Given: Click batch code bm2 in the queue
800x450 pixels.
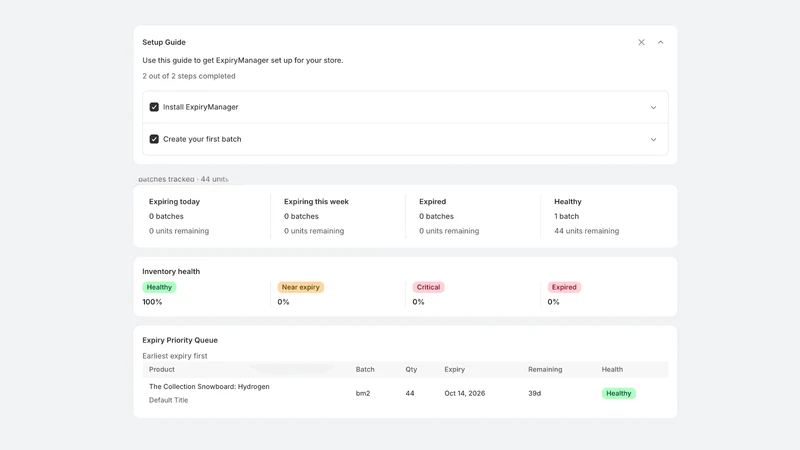Looking at the screenshot, I should click(363, 393).
